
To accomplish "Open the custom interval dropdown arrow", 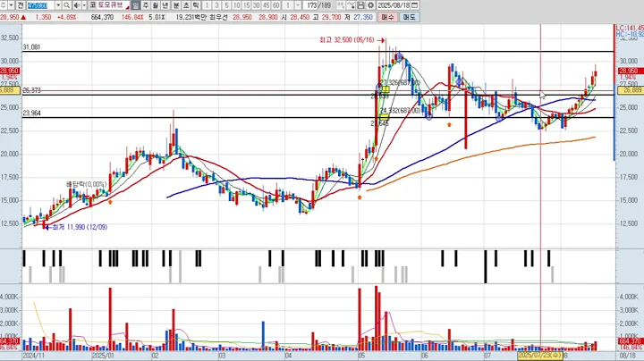I will pyautogui.click(x=298, y=5).
